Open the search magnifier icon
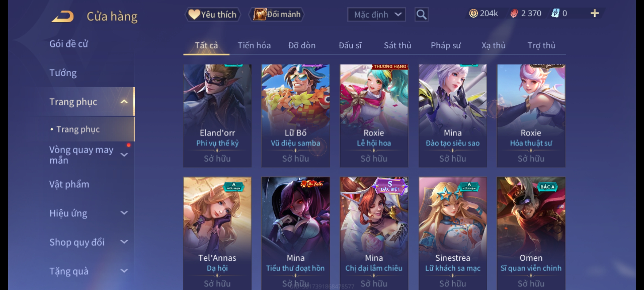Screen dimensions: 644x290 (421, 15)
